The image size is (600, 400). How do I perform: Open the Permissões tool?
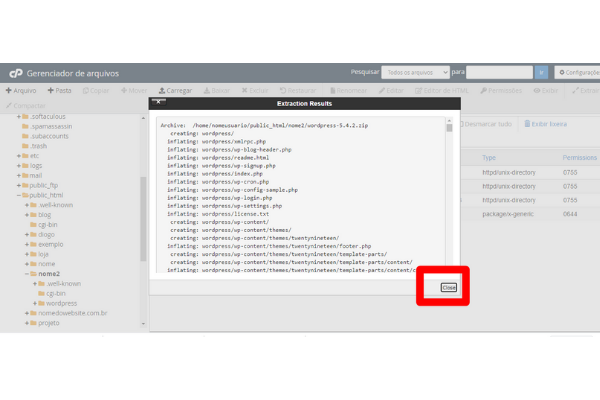[501, 91]
